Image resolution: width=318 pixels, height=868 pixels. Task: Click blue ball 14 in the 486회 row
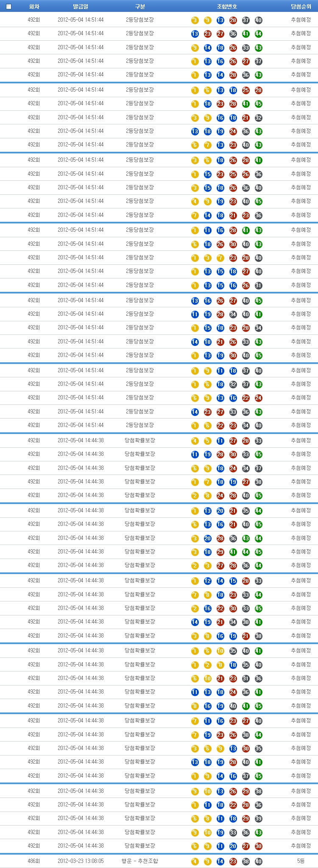pyautogui.click(x=220, y=862)
